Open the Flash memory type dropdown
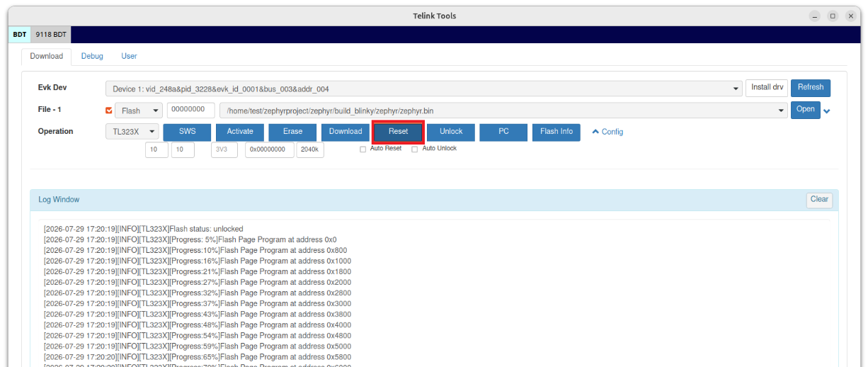 coord(138,111)
